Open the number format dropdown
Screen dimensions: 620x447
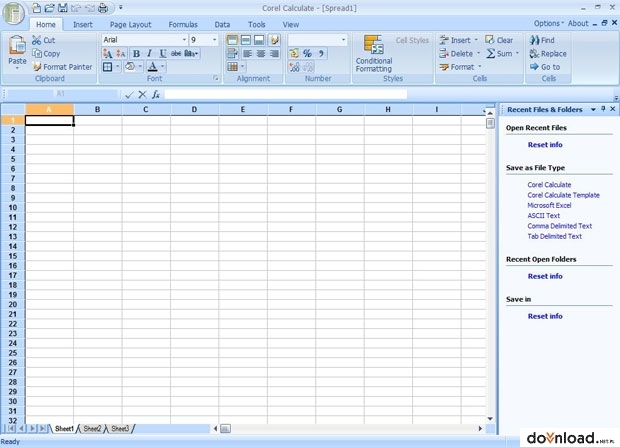point(343,40)
